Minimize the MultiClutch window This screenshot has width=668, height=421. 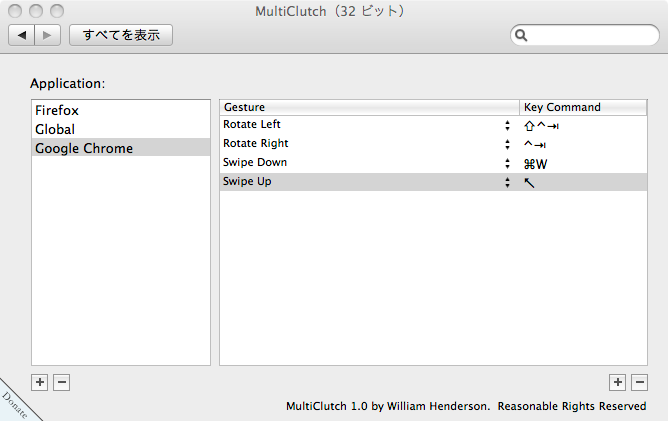coord(36,11)
